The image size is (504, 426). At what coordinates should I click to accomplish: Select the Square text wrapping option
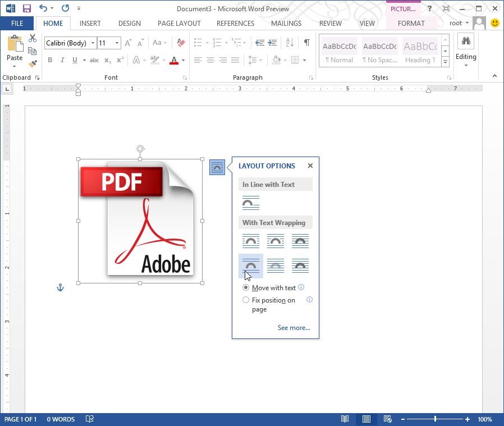tap(250, 241)
